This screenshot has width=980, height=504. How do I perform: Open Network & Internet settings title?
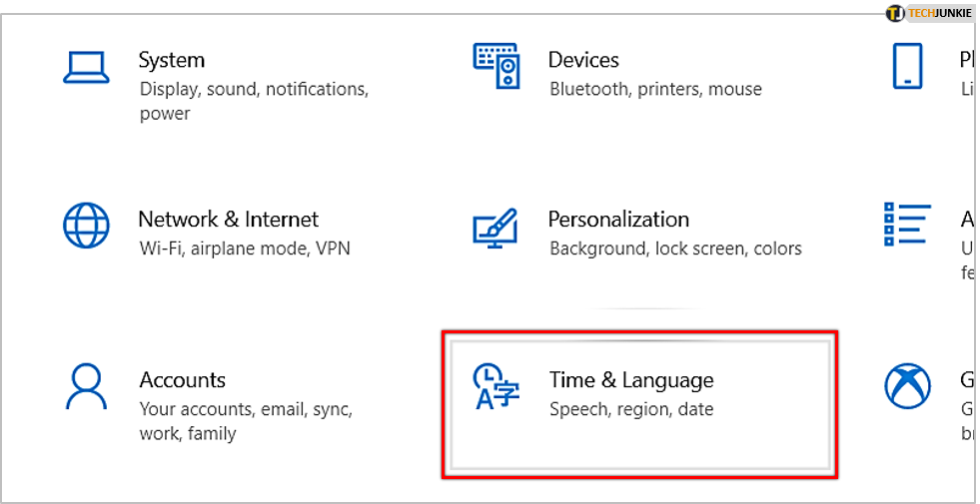(x=228, y=220)
